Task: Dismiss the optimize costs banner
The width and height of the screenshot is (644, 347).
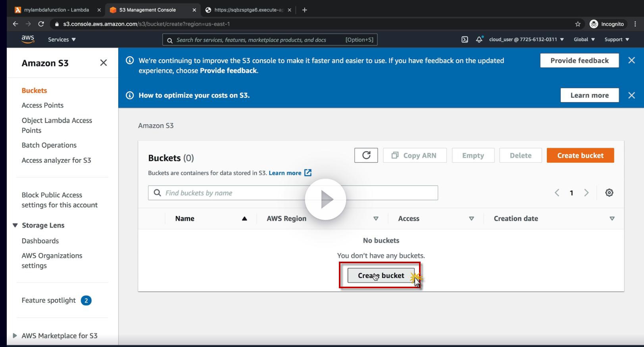Action: click(x=632, y=95)
